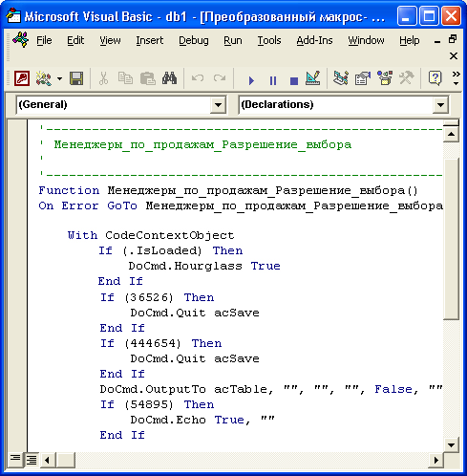Click the Find binoculars icon
The width and height of the screenshot is (467, 476).
coord(169,78)
